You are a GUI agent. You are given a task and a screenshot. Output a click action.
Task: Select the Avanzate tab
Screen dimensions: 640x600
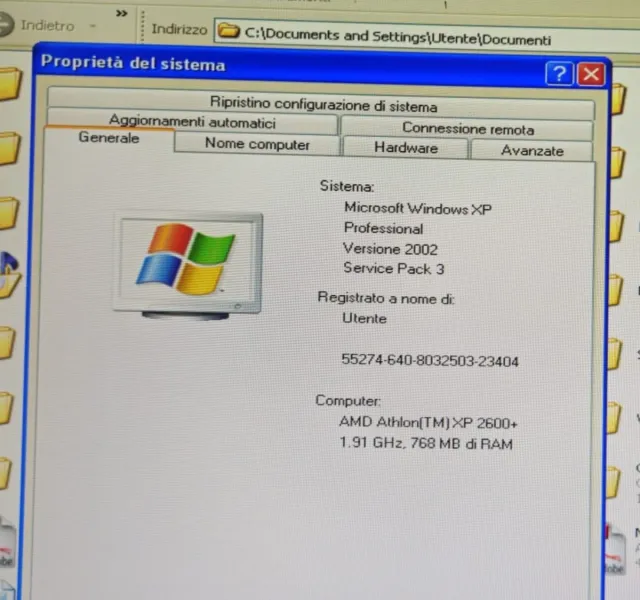(x=531, y=151)
